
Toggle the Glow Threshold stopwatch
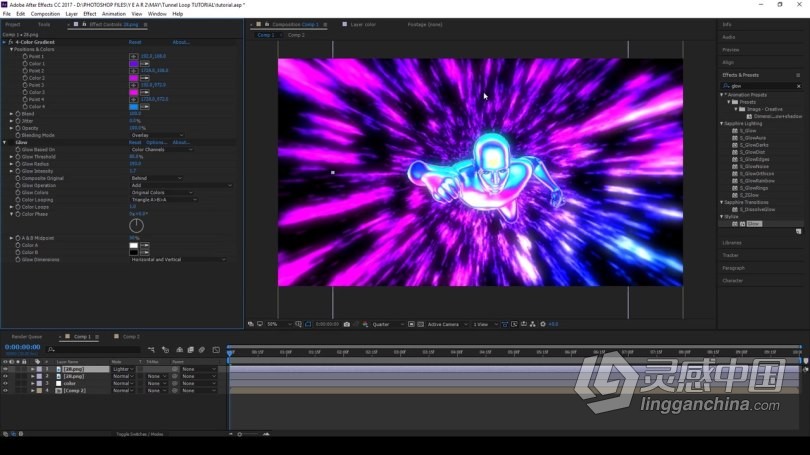point(18,156)
